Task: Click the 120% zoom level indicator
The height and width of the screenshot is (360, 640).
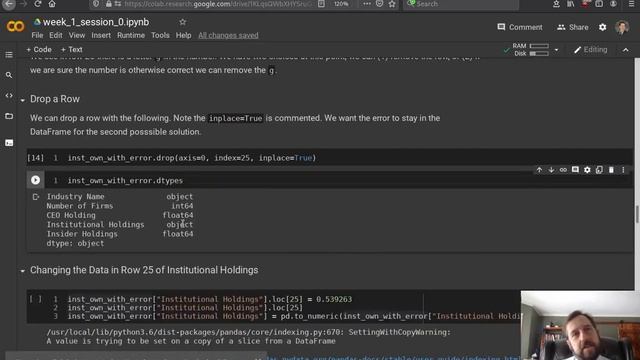Action: [341, 4]
